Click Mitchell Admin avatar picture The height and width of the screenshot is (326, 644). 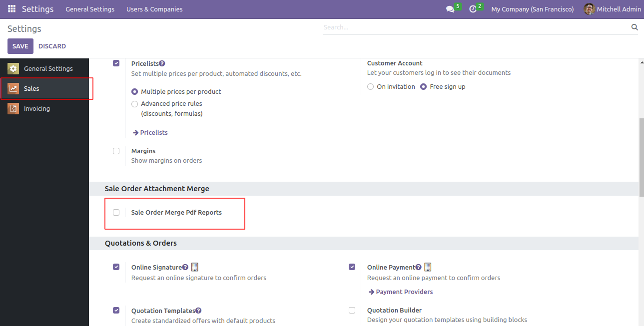[x=589, y=9]
